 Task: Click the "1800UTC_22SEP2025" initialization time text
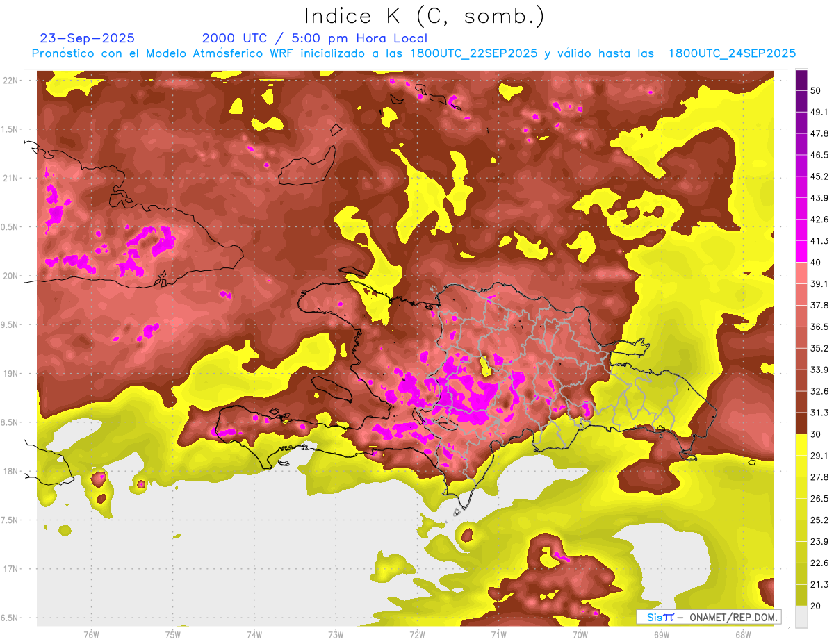coord(473,53)
